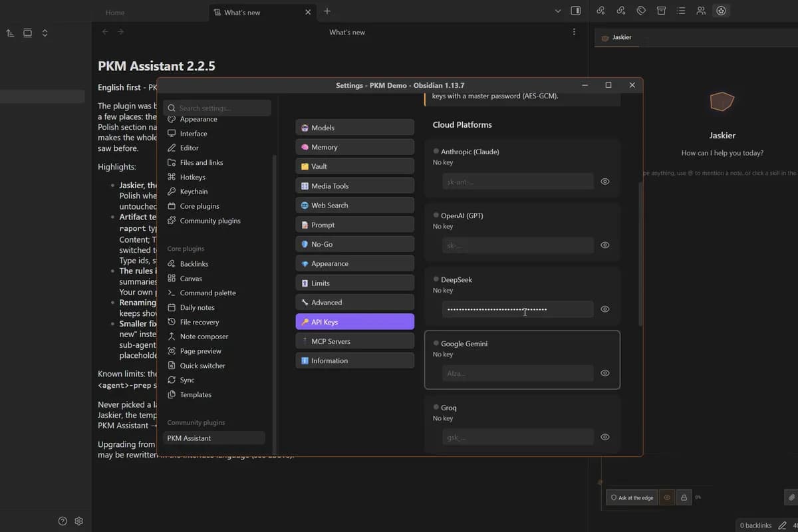798x532 pixels.
Task: Open the more options vertical dots menu
Action: (575, 32)
